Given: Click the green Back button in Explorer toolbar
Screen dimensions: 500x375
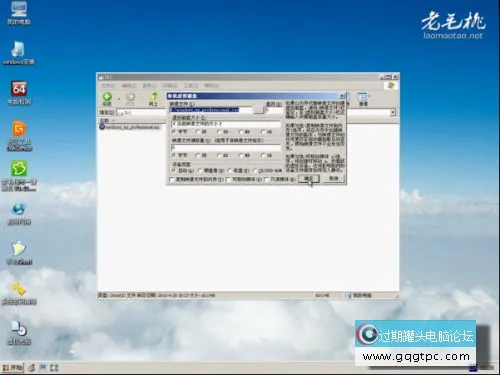Looking at the screenshot, I should coord(107,99).
